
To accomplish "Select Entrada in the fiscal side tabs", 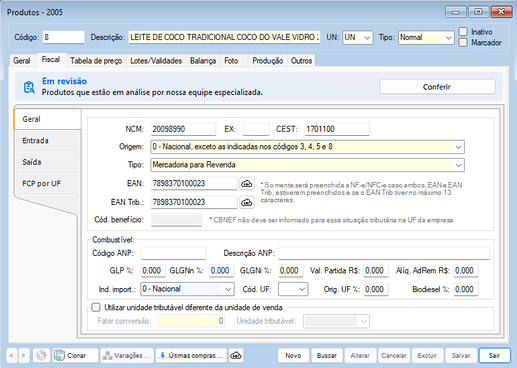I will pyautogui.click(x=46, y=141).
